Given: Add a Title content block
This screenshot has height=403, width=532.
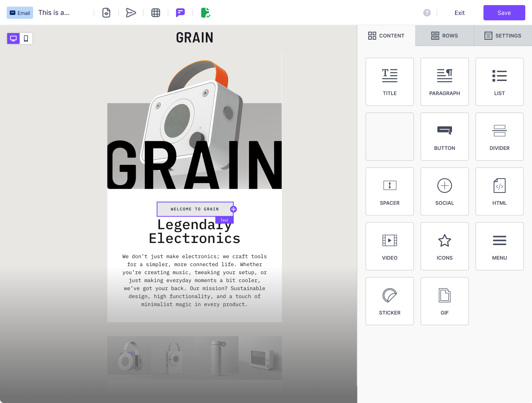Looking at the screenshot, I should click(x=389, y=81).
